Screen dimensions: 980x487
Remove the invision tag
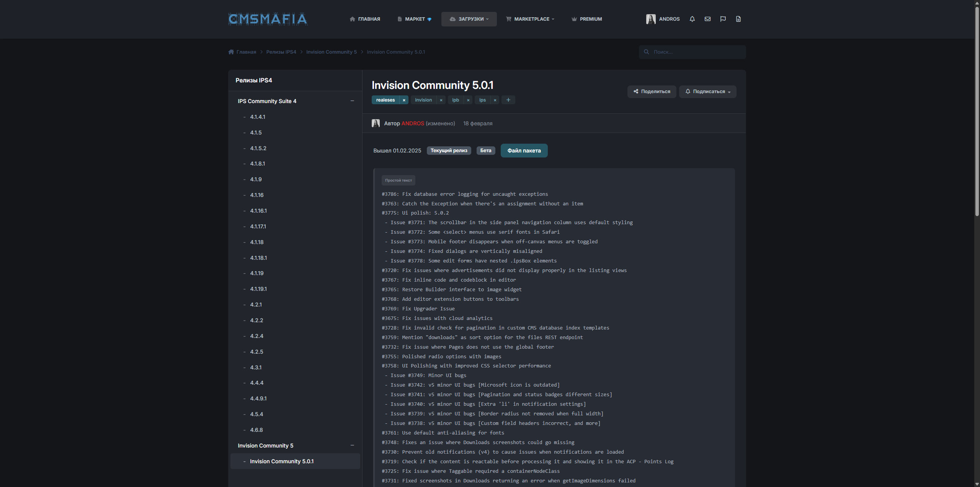[441, 100]
